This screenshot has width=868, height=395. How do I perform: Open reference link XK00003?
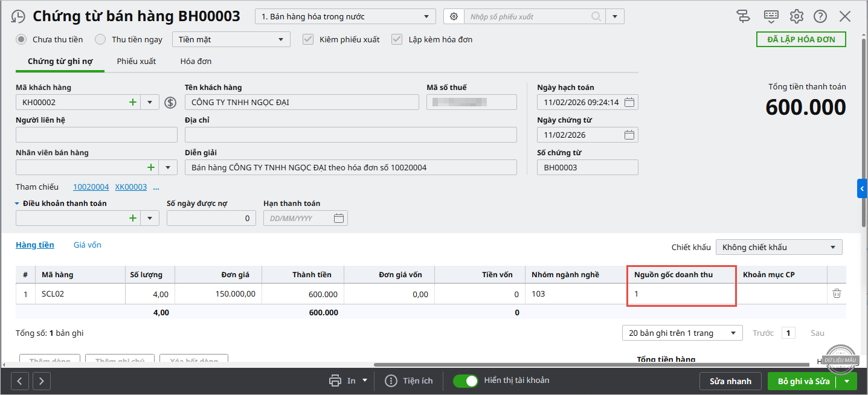(131, 187)
